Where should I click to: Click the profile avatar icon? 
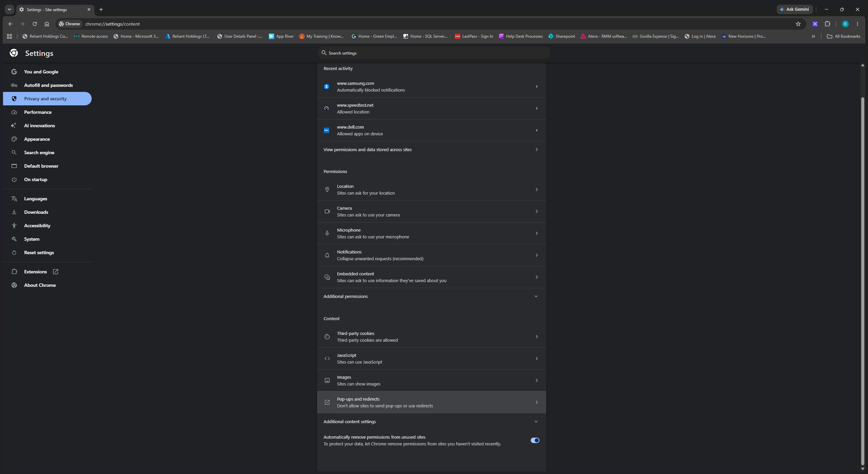(x=845, y=24)
